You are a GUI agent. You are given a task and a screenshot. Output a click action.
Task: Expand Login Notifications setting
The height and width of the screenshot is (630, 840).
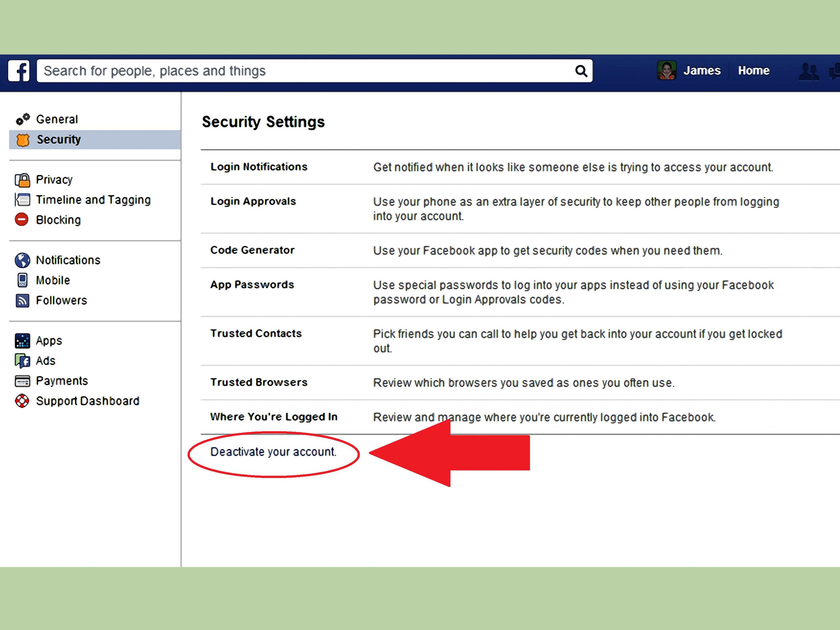tap(520, 167)
